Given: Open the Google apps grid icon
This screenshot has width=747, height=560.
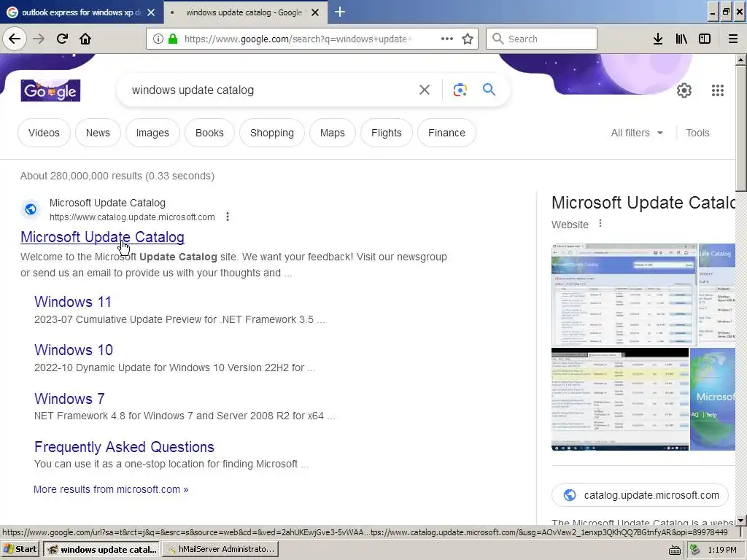Looking at the screenshot, I should coord(718,90).
